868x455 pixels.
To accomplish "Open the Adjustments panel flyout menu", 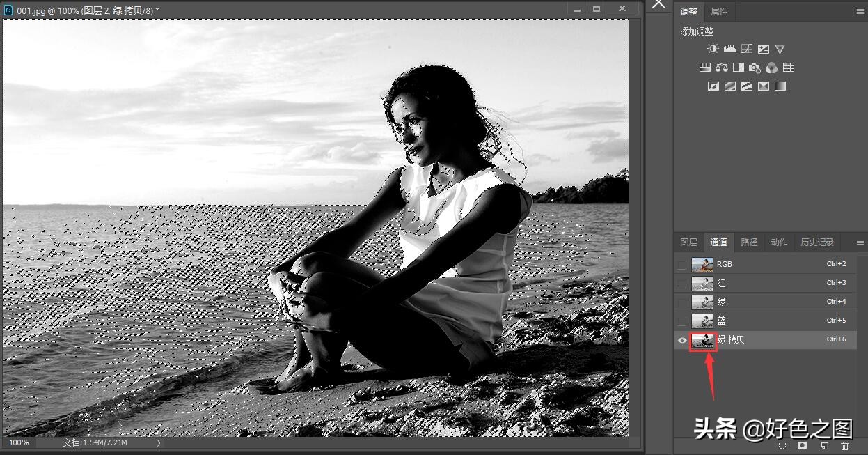I will 860,12.
